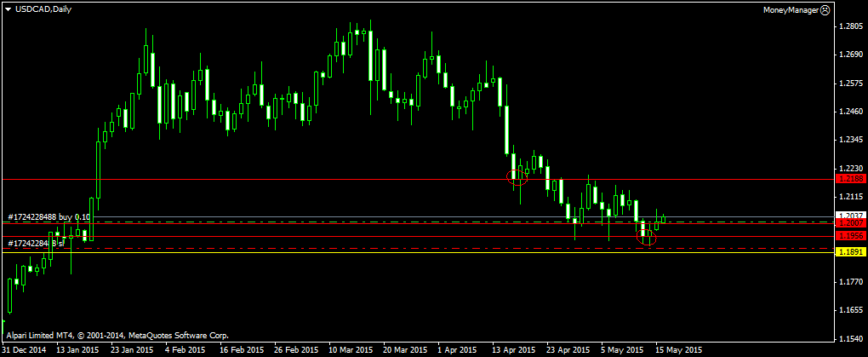The image size is (868, 357).
Task: Click the 1.2690 price scale value
Action: click(x=851, y=55)
